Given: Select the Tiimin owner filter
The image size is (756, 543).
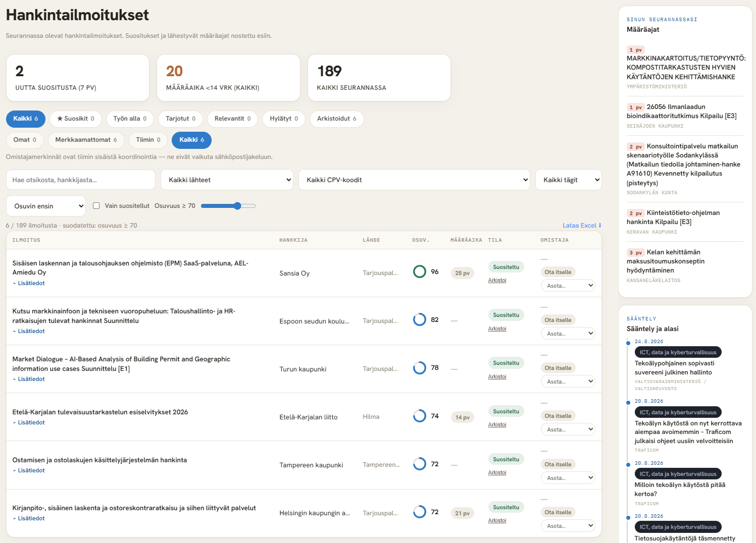Looking at the screenshot, I should tap(148, 140).
